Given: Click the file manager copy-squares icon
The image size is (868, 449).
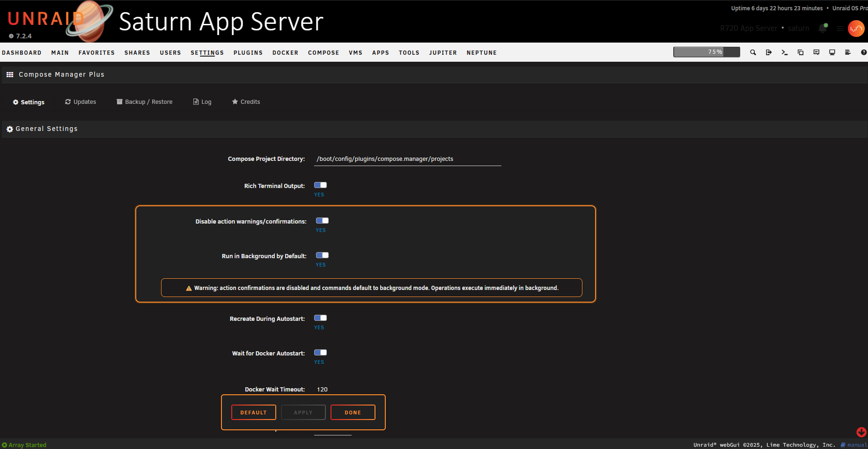Looking at the screenshot, I should tap(801, 52).
